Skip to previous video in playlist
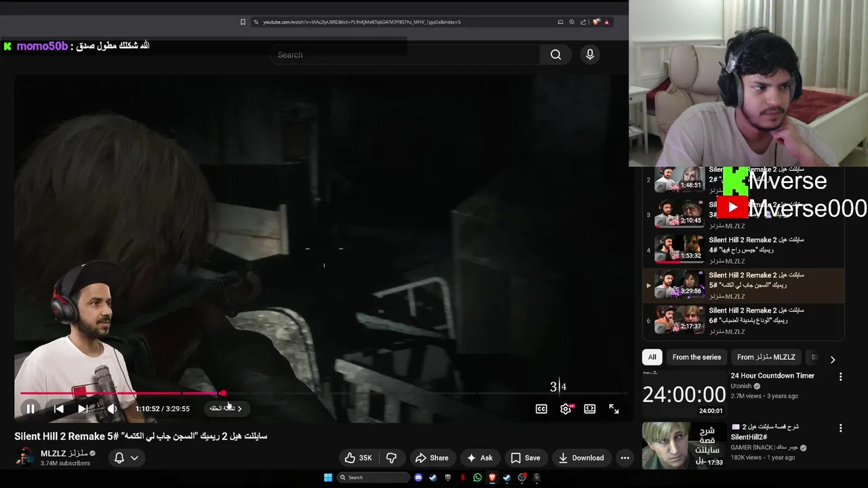The width and height of the screenshot is (868, 488). click(x=58, y=409)
